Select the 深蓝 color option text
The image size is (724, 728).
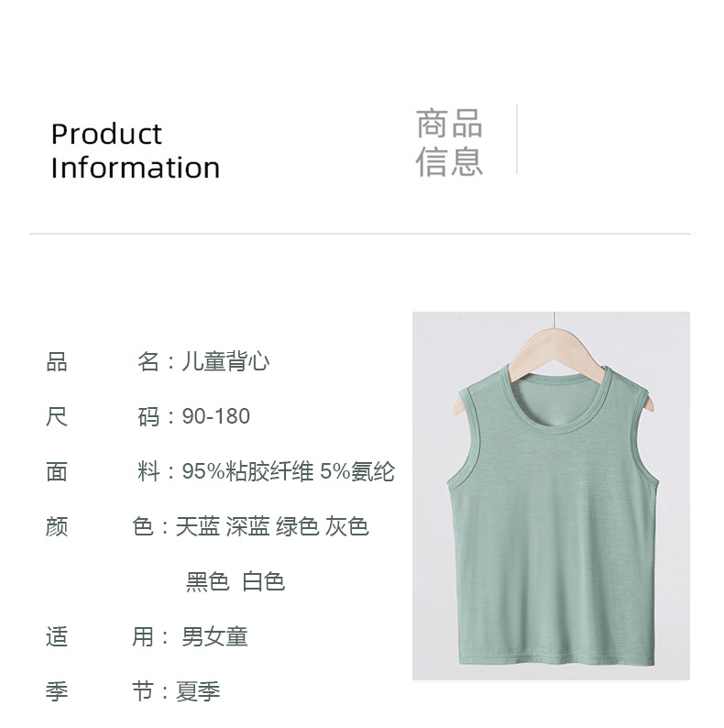(x=247, y=526)
